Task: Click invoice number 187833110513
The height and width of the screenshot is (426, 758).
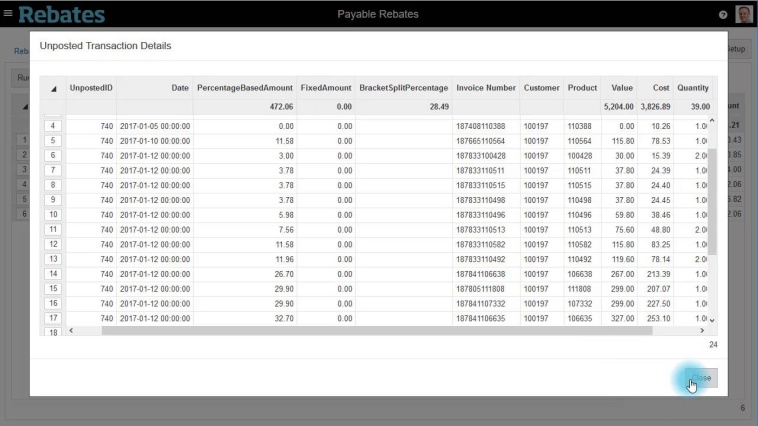Action: click(481, 230)
